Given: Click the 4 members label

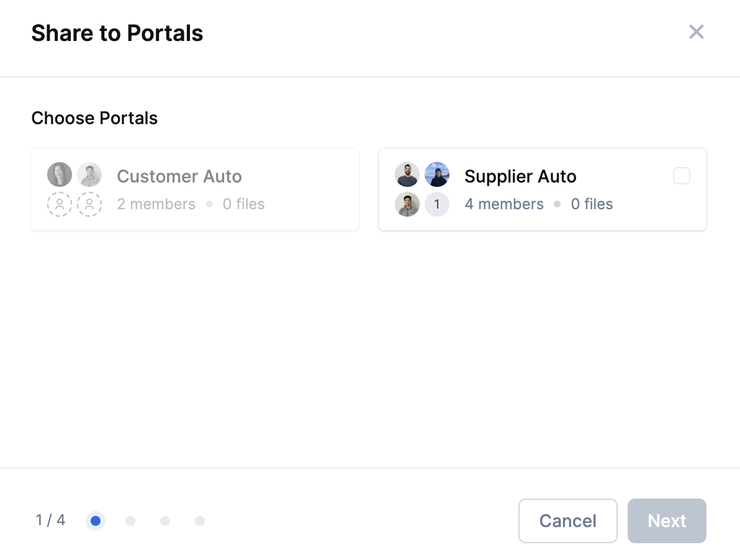Looking at the screenshot, I should pyautogui.click(x=503, y=204).
